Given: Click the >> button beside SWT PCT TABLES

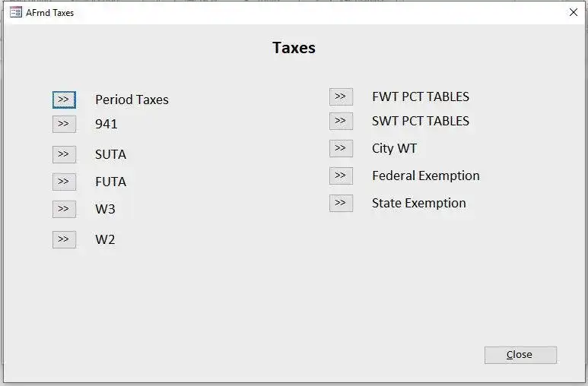Looking at the screenshot, I should click(341, 121).
